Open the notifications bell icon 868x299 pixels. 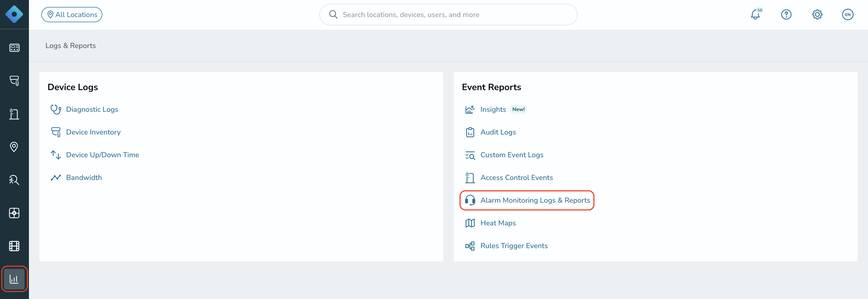pos(755,14)
